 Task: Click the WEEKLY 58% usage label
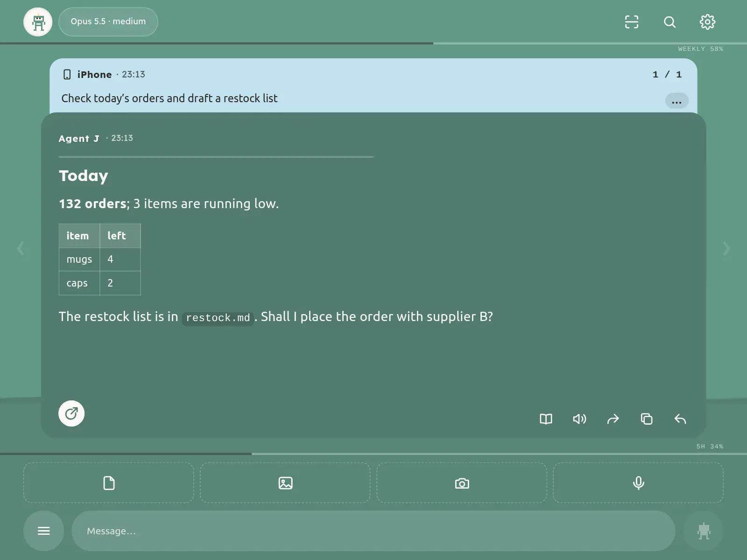[x=700, y=49]
